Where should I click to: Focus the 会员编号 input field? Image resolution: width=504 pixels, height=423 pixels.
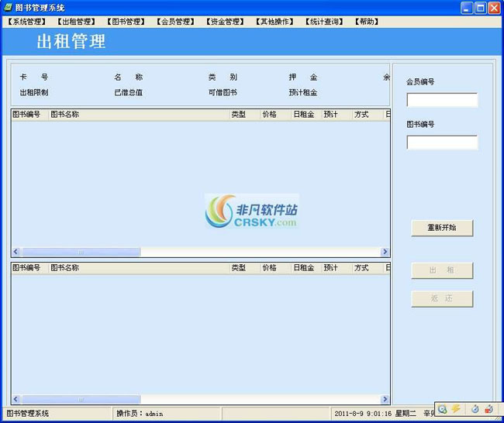[x=442, y=100]
